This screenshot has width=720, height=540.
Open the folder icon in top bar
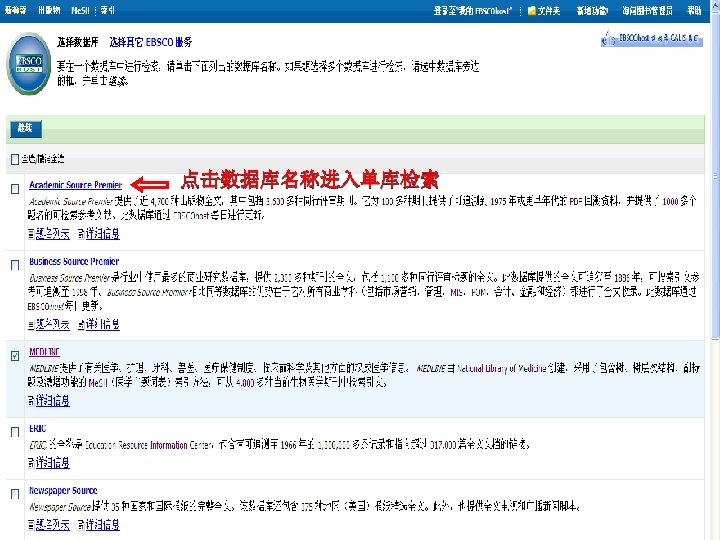532,11
